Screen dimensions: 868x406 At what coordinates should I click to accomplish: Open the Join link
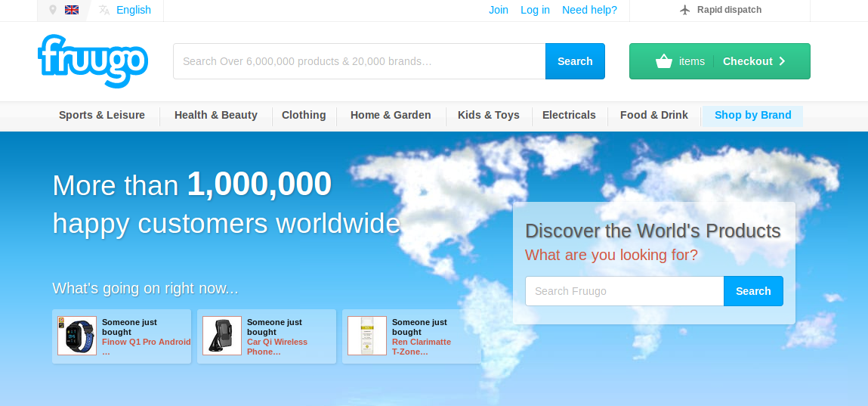point(499,10)
